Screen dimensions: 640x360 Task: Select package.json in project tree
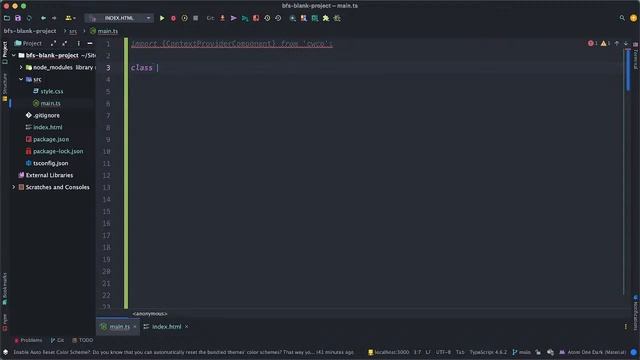pyautogui.click(x=51, y=139)
